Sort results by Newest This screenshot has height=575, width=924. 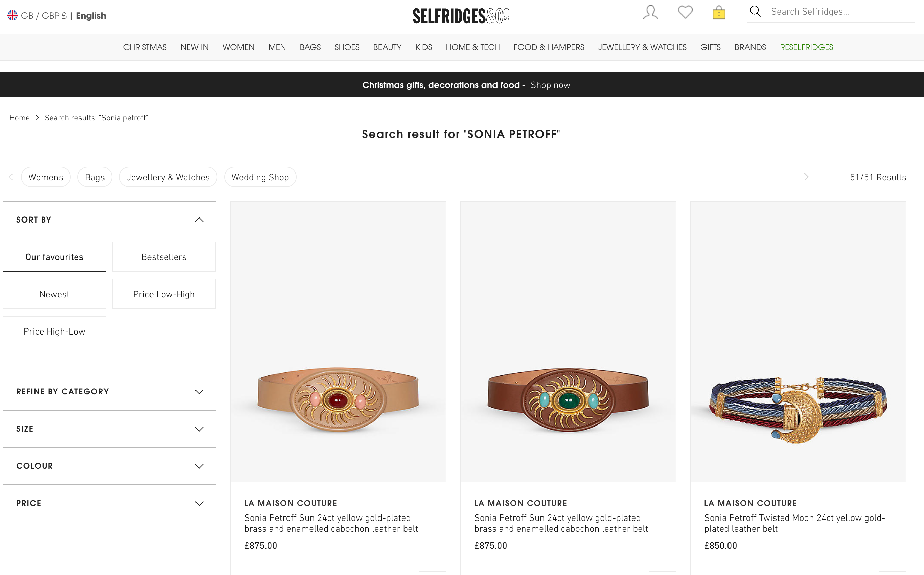(x=54, y=294)
